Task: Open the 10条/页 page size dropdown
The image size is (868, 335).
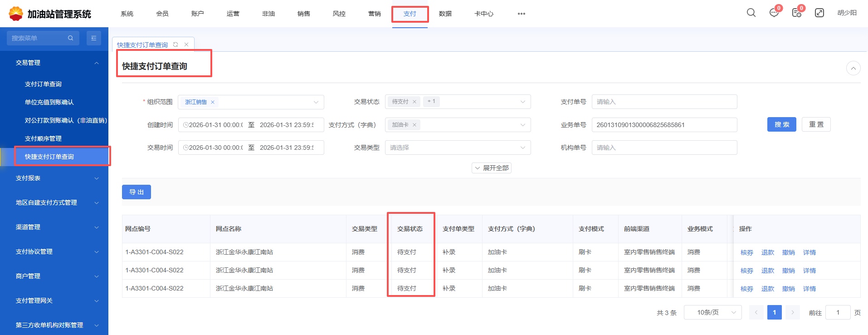Action: click(x=712, y=312)
